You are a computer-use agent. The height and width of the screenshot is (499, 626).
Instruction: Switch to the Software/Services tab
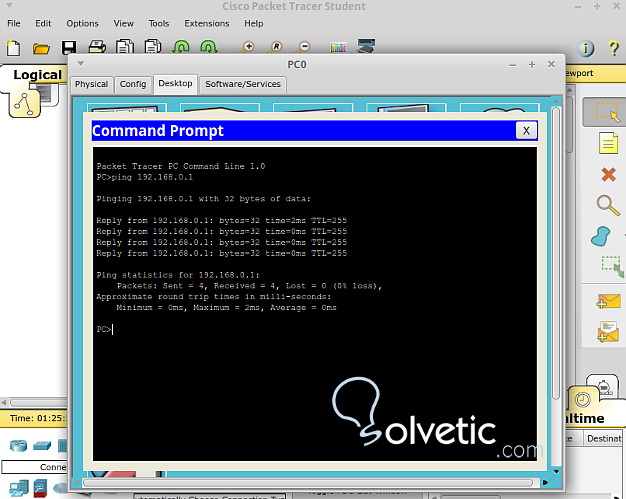pyautogui.click(x=243, y=84)
